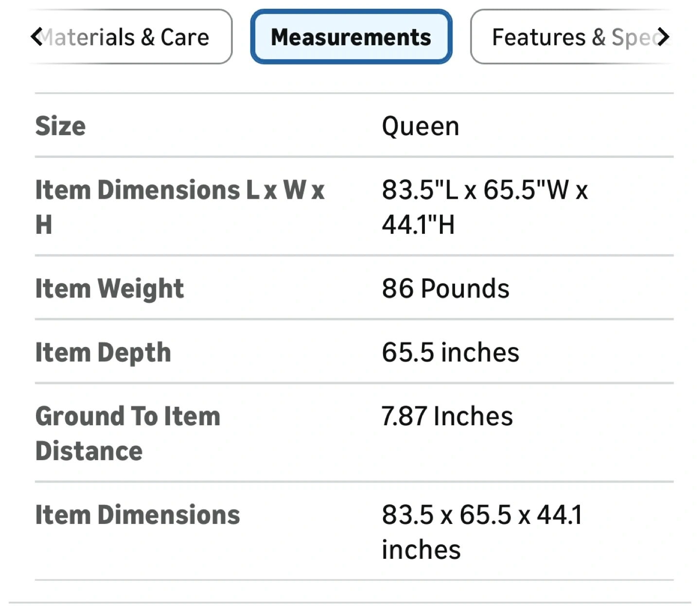Click the right scroll chevron arrow

coord(663,37)
